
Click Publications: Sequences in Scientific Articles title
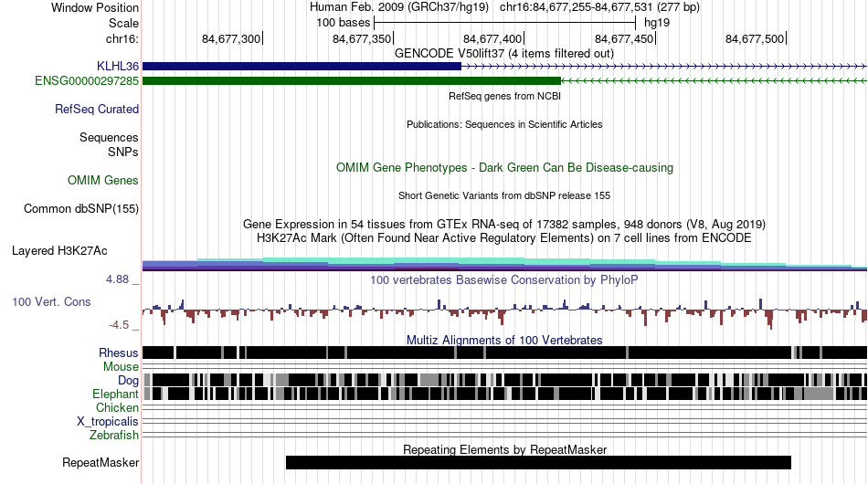(x=504, y=124)
